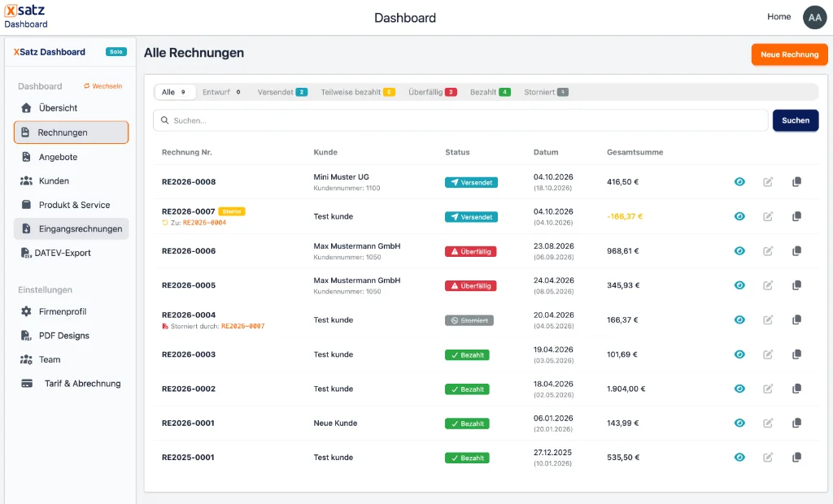Go to Übersicht in the sidebar
The width and height of the screenshot is (833, 504).
72,108
